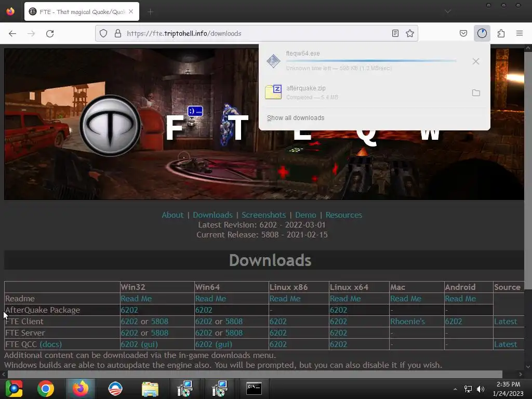The width and height of the screenshot is (532, 399).
Task: Expand the list all tabs chevron
Action: (448, 11)
